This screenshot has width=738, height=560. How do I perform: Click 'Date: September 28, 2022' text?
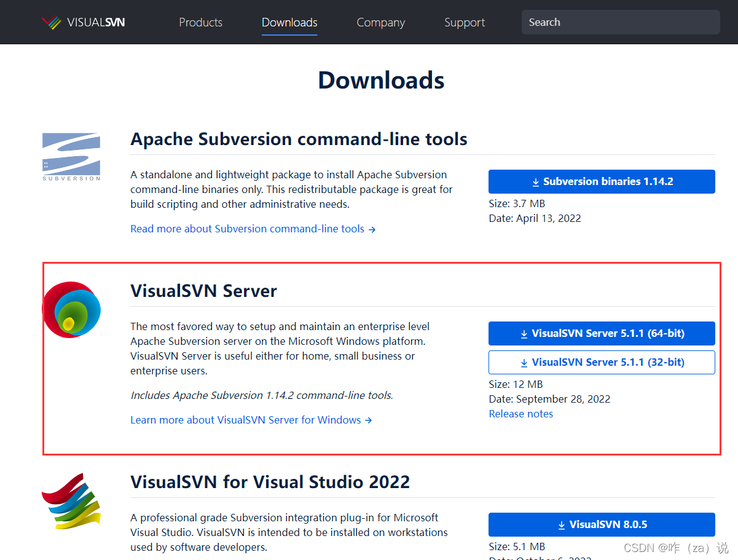pos(549,399)
